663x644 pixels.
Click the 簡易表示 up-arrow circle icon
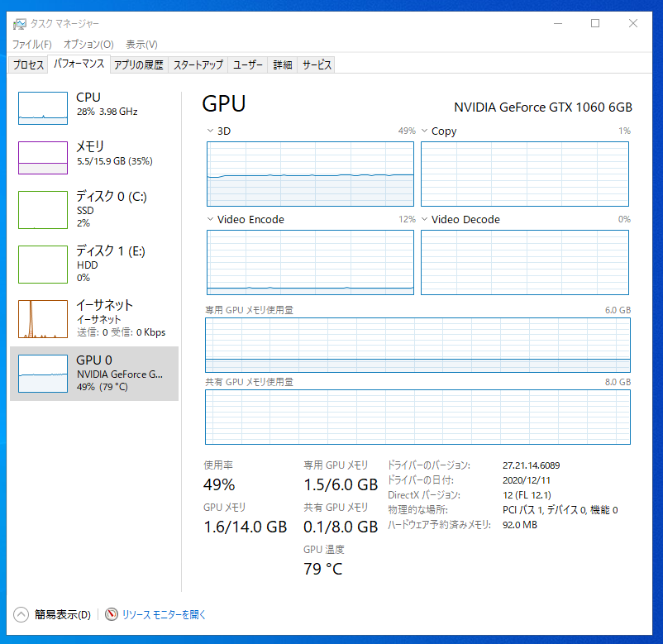(21, 614)
